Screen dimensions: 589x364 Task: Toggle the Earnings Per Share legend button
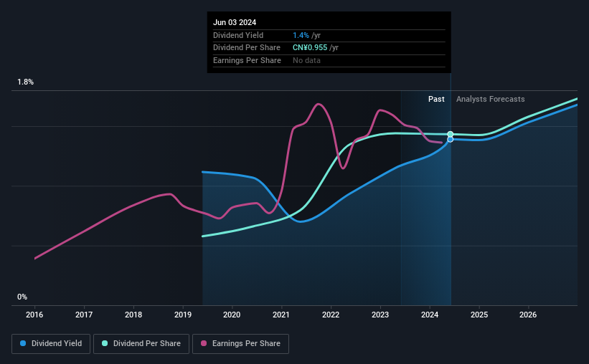point(240,344)
